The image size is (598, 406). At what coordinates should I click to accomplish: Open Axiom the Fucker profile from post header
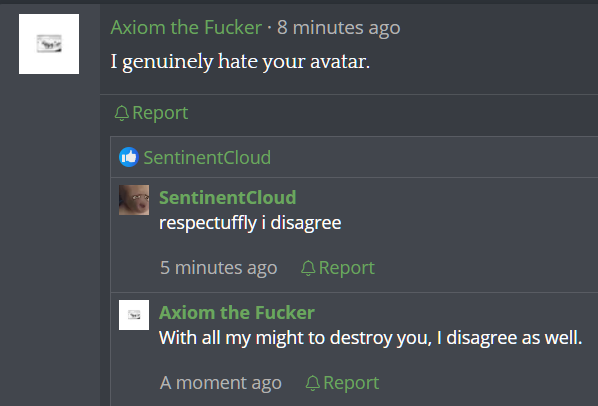[186, 27]
